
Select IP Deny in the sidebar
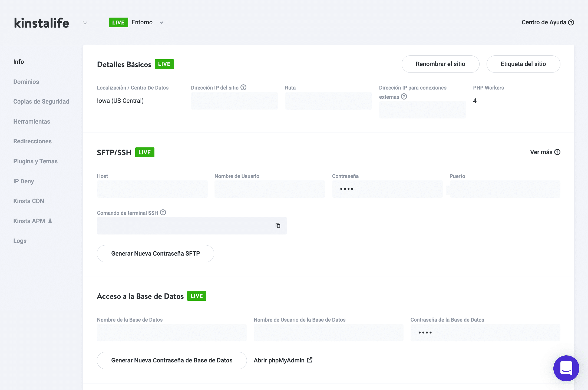tap(24, 181)
